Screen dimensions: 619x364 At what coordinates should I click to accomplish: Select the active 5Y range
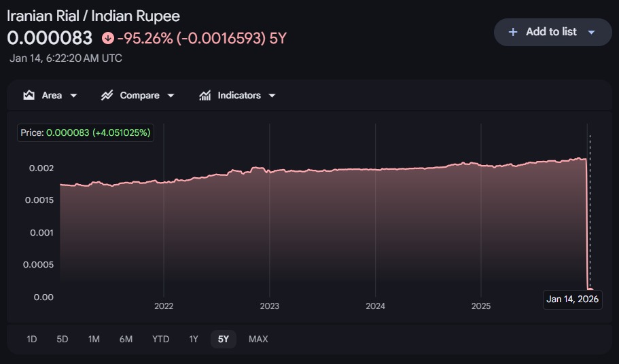[x=224, y=339]
